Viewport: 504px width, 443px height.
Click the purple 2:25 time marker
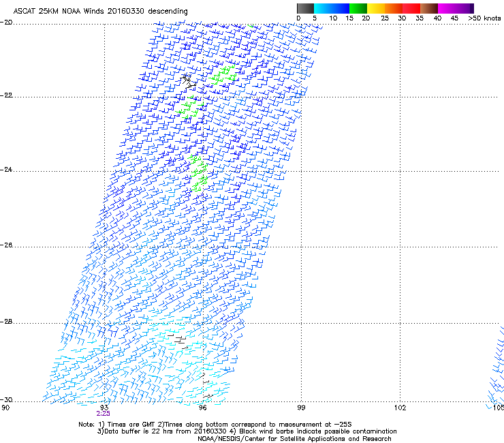(103, 414)
